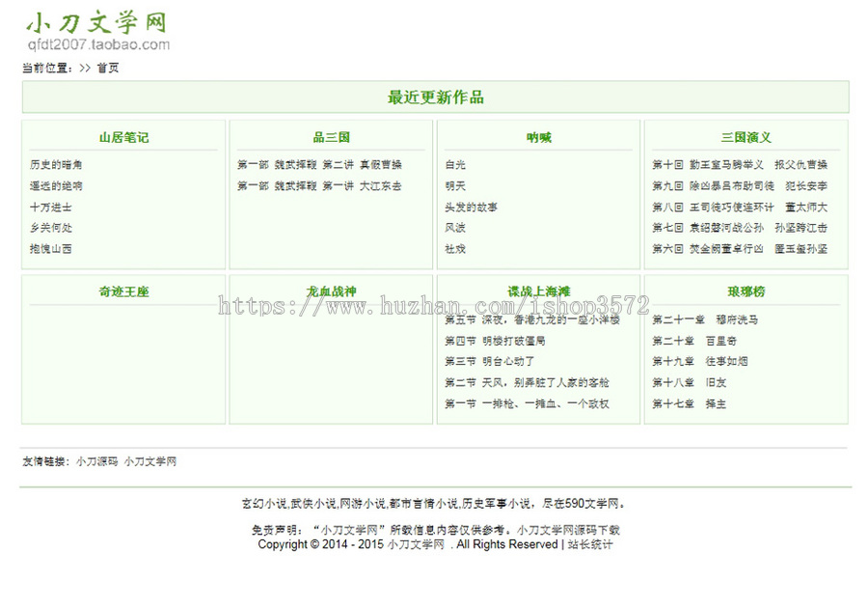Open 第十回 勤王室马腾举义 chapter
Image resolution: width=868 pixels, height=607 pixels.
pyautogui.click(x=740, y=164)
